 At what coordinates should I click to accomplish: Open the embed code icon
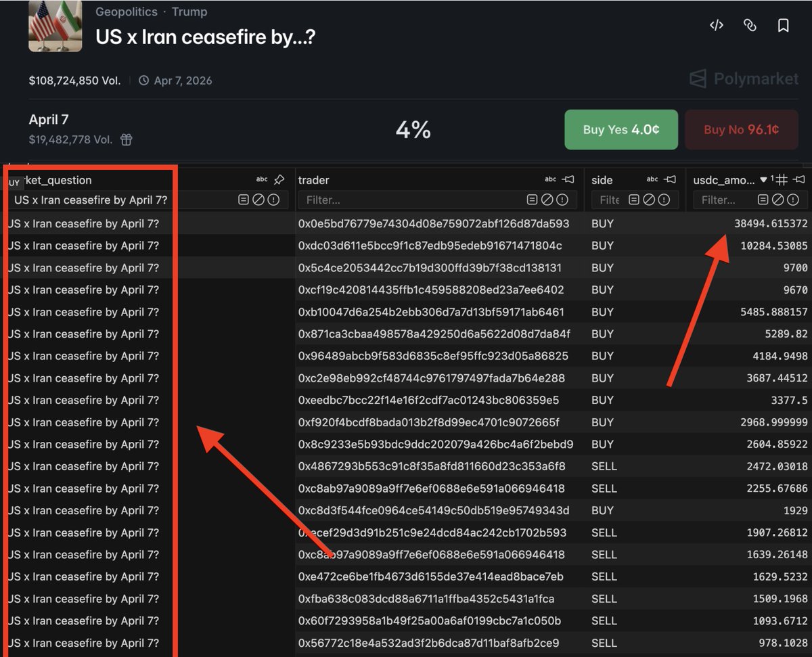click(717, 25)
